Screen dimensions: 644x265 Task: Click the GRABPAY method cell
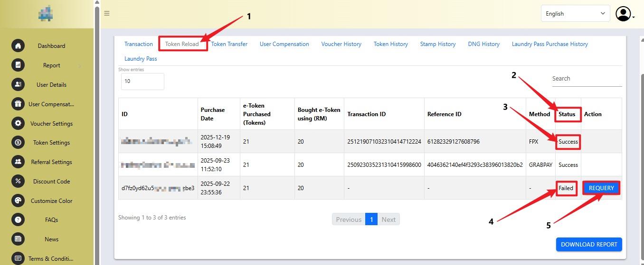click(541, 165)
